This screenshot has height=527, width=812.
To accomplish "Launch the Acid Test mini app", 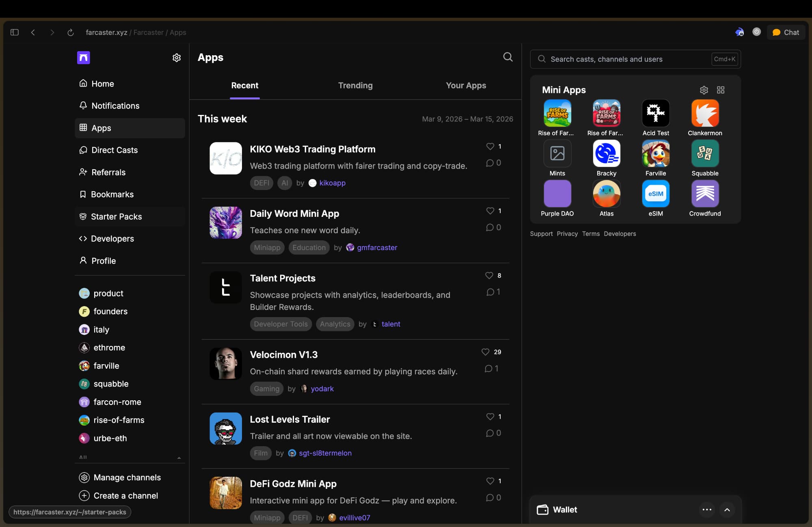I will (x=655, y=114).
